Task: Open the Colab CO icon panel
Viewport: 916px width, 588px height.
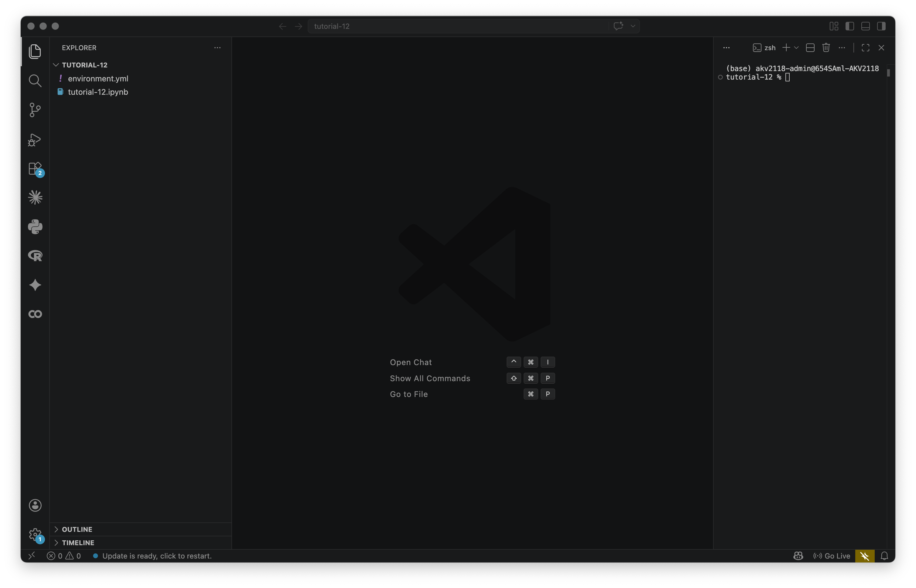Action: pyautogui.click(x=35, y=314)
